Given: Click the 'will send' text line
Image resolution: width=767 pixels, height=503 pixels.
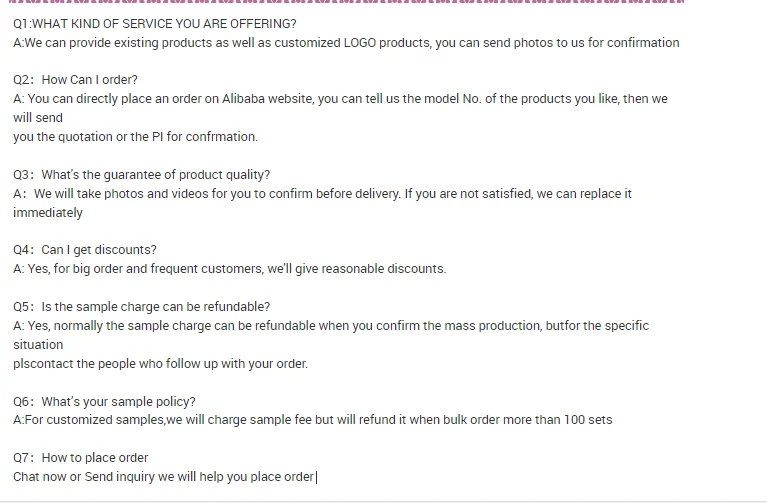Looking at the screenshot, I should point(38,118).
